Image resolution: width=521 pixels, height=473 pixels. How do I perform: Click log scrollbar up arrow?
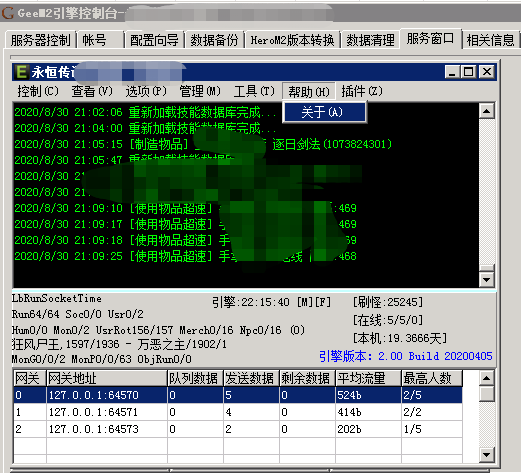coord(486,111)
